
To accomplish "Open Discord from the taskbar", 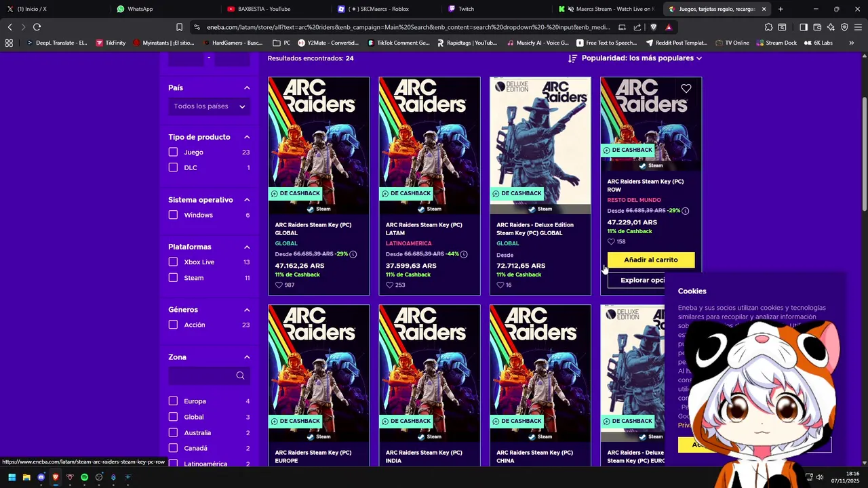I will coord(41,477).
